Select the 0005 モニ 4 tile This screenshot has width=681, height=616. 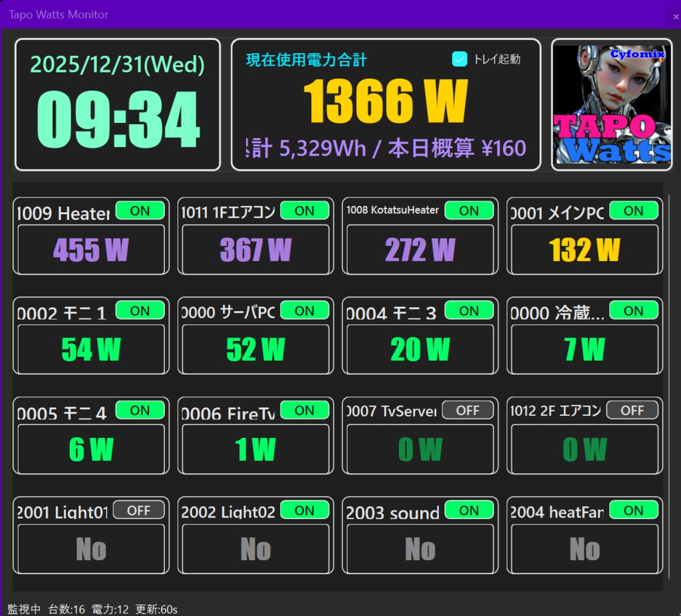click(90, 435)
